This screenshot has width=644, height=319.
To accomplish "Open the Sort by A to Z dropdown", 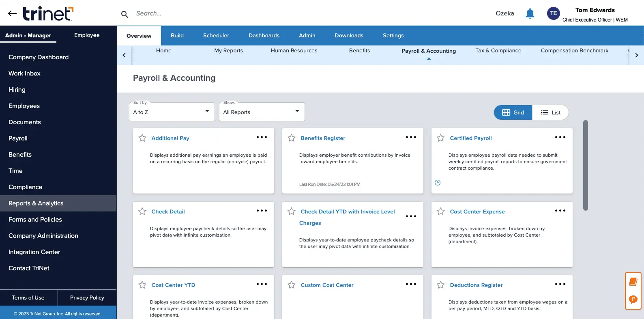I will pos(172,112).
